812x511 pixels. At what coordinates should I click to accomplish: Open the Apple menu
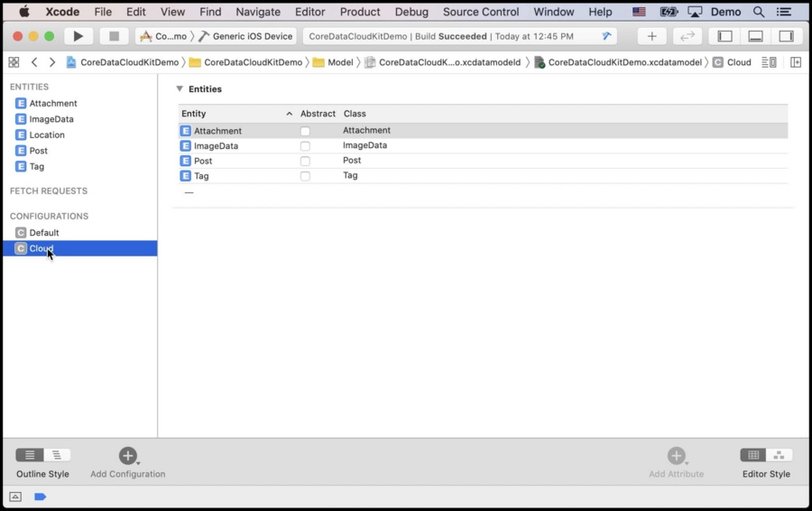point(23,12)
